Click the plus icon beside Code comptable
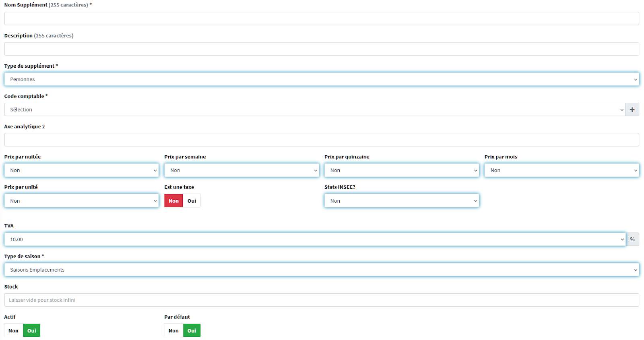 pos(632,110)
